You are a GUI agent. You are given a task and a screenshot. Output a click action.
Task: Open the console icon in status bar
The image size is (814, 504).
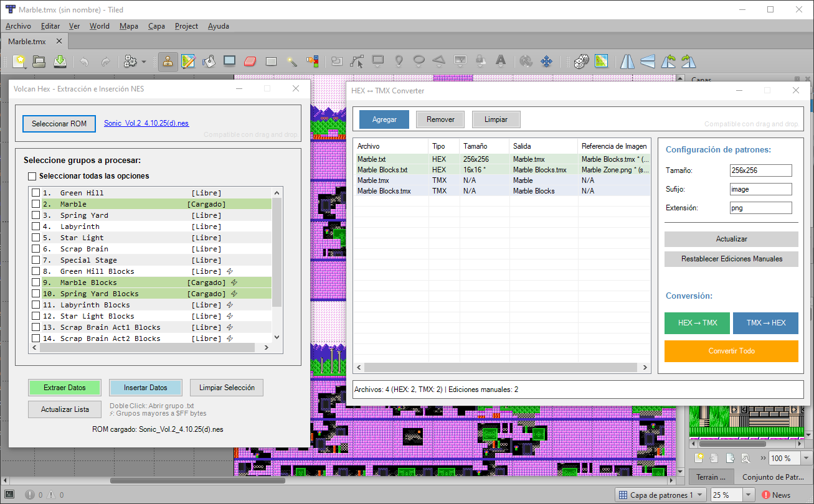tap(10, 495)
